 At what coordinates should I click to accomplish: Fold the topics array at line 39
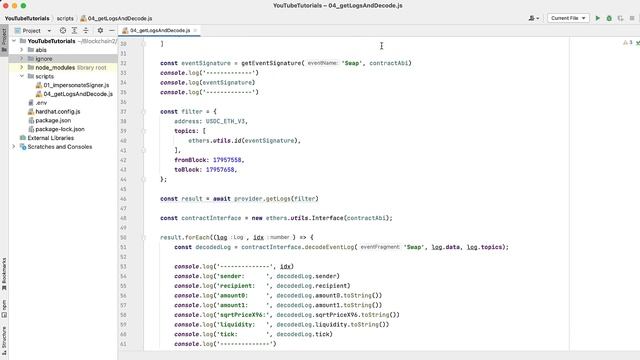(144, 131)
